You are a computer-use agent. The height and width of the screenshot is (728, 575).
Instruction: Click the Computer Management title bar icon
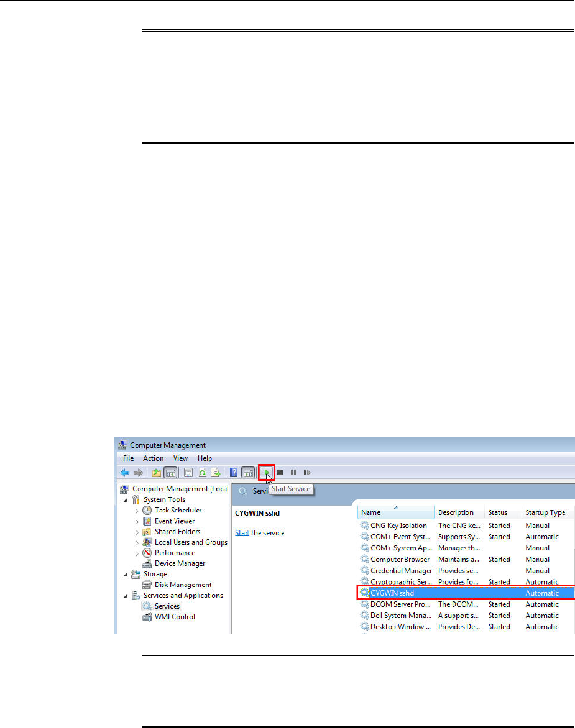coord(122,445)
